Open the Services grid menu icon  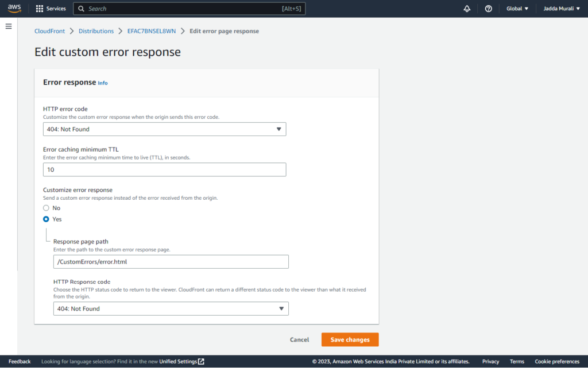tap(40, 9)
